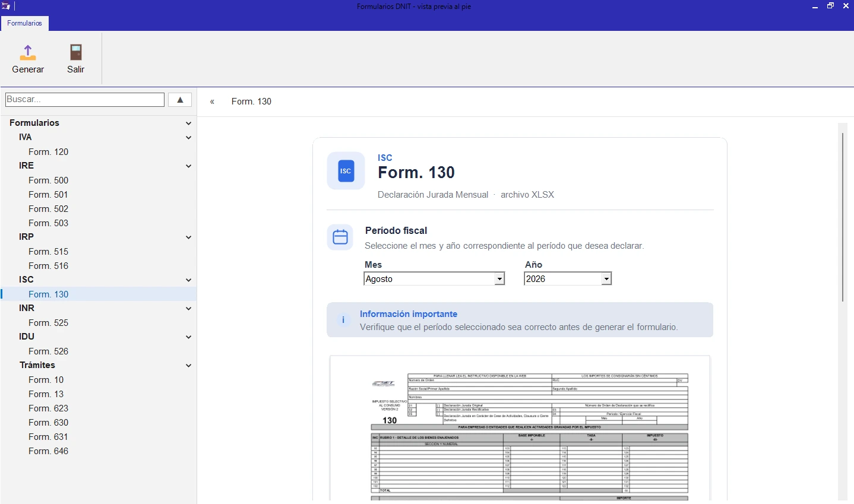This screenshot has height=504, width=854.
Task: Click the IRE category label
Action: point(26,166)
